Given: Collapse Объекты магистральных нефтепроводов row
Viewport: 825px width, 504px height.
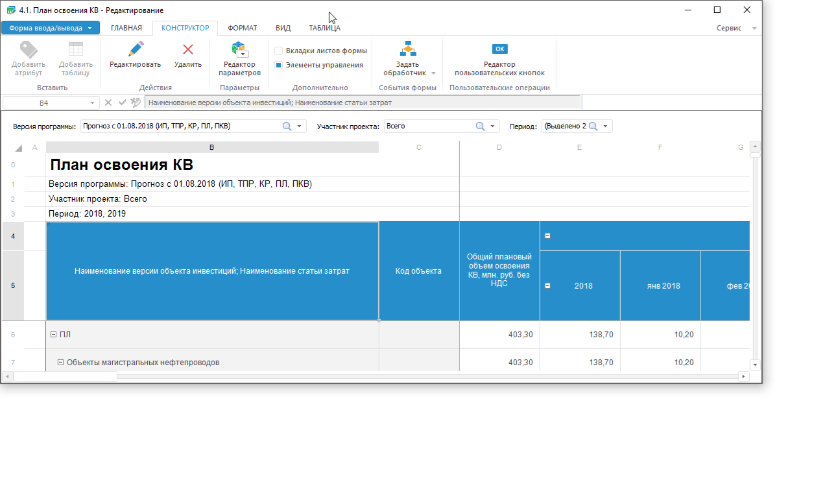Looking at the screenshot, I should click(x=61, y=363).
